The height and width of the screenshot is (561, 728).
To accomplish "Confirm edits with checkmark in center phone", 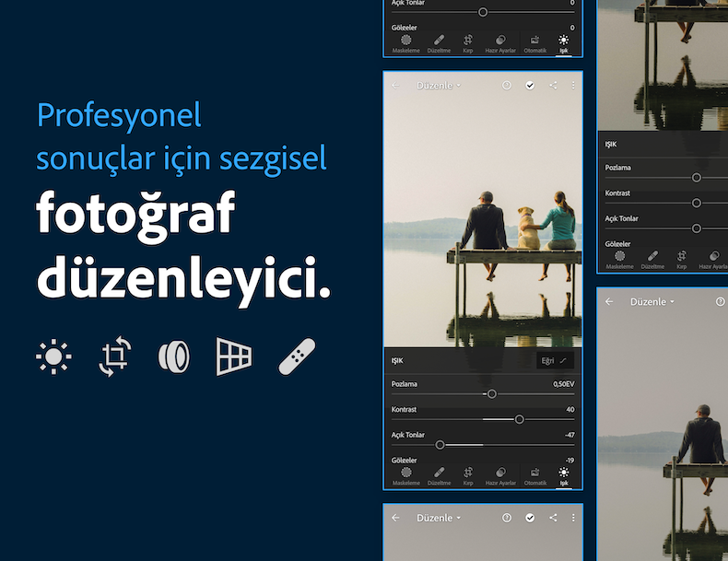I will [530, 85].
